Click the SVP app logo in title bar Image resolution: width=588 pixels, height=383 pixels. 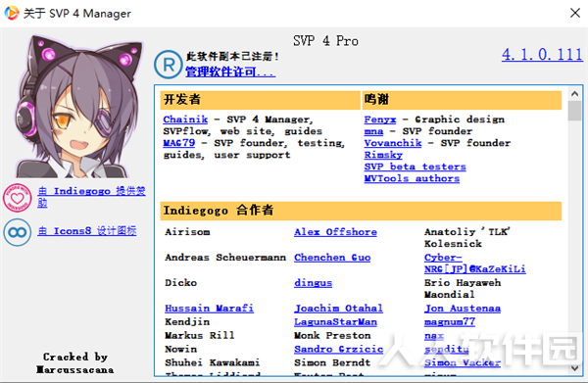point(12,13)
